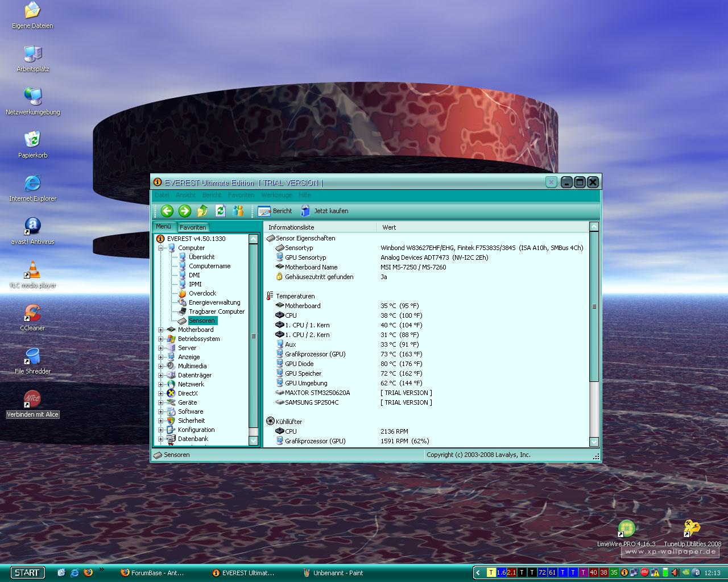
Task: Click the info list scroll-up arrow
Action: [x=594, y=227]
